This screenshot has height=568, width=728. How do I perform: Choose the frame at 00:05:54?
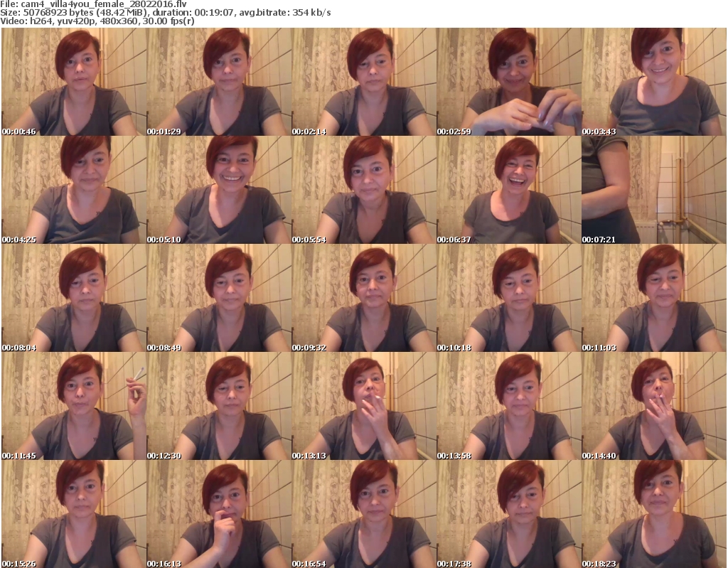coord(363,190)
